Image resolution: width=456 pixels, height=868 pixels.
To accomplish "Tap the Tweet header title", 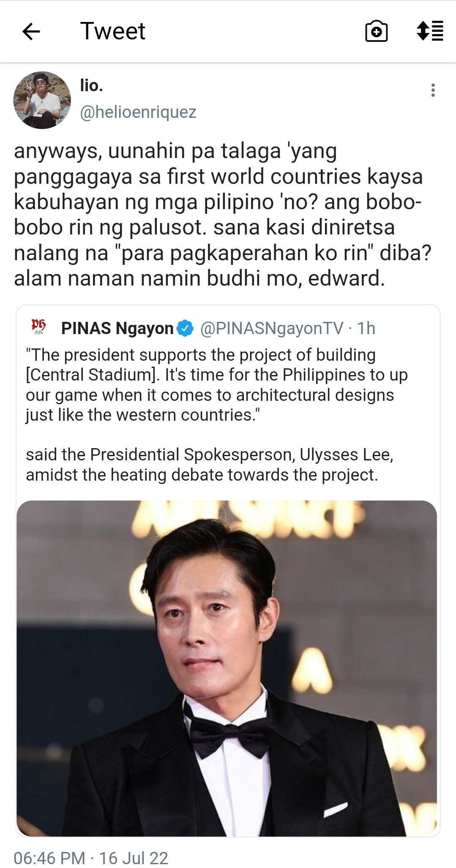I will pos(113,31).
